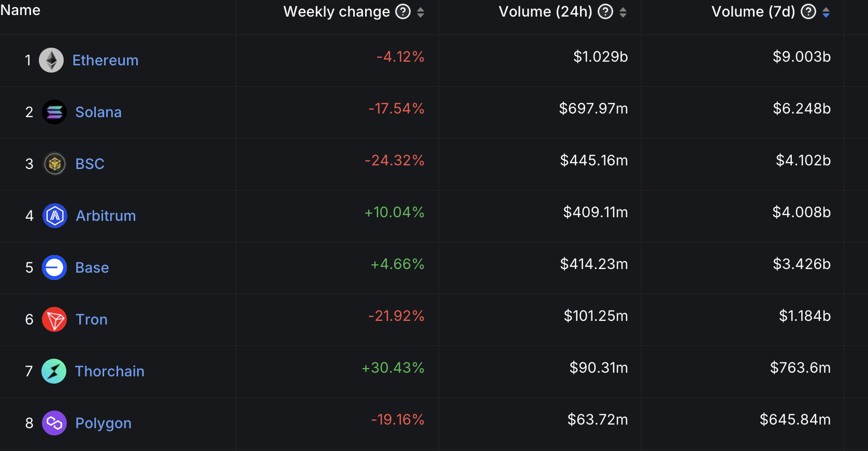
Task: Click the Tron chain logo icon
Action: pos(54,319)
